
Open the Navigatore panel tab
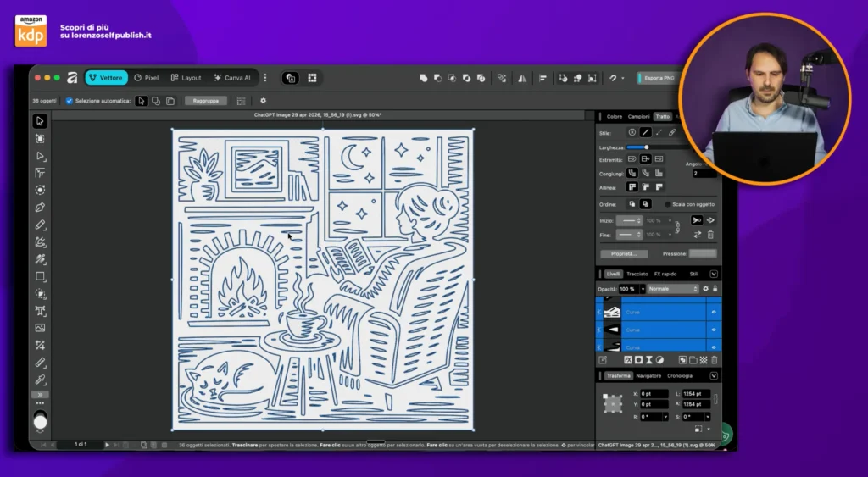coord(648,375)
